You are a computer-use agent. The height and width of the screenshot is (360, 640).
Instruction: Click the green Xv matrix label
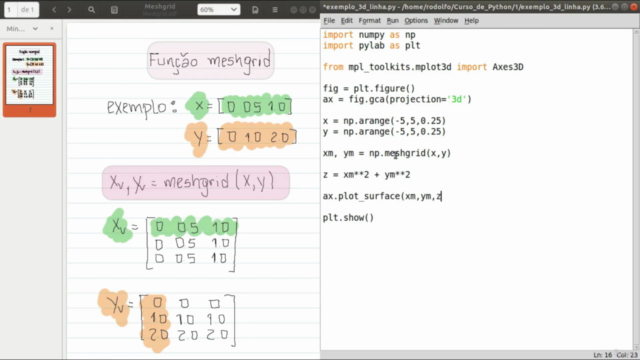coord(119,226)
